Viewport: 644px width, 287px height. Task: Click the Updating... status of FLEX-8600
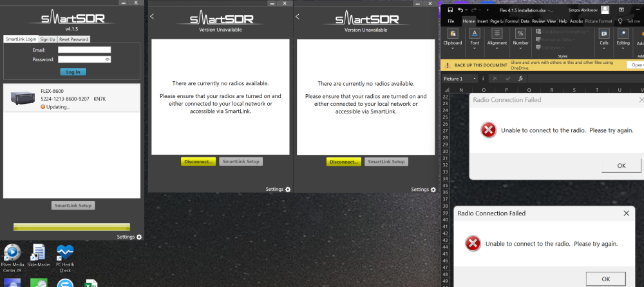point(55,107)
